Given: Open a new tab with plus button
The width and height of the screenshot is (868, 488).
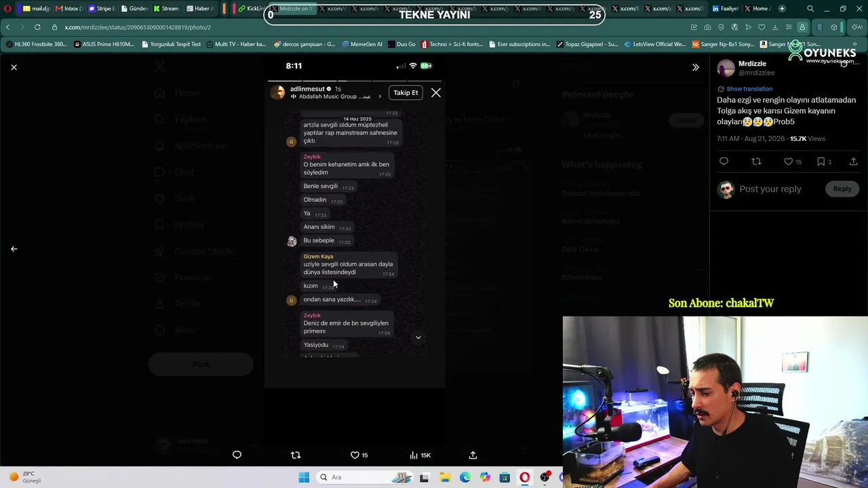Looking at the screenshot, I should tap(782, 9).
